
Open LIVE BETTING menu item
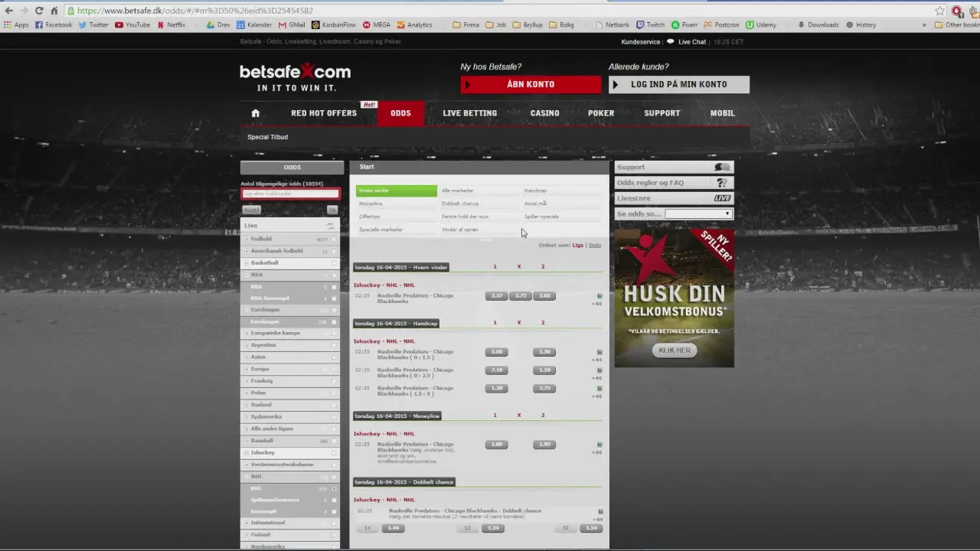click(x=469, y=113)
